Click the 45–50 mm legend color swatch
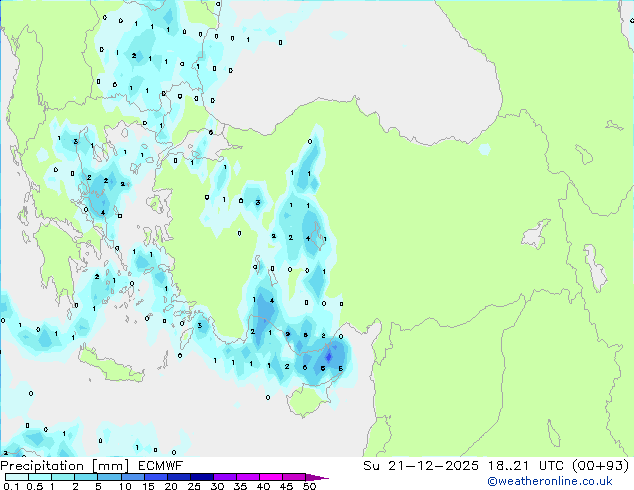This screenshot has height=490, width=634. 294,477
